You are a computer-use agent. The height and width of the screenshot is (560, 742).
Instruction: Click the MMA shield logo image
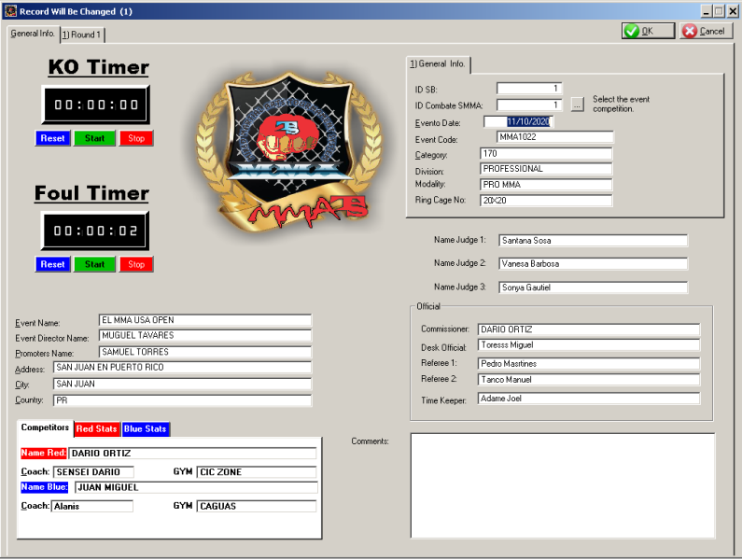pos(288,154)
